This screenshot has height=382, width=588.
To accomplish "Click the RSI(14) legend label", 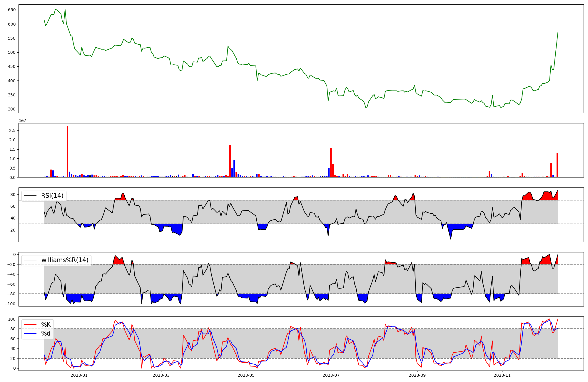I will click(52, 196).
